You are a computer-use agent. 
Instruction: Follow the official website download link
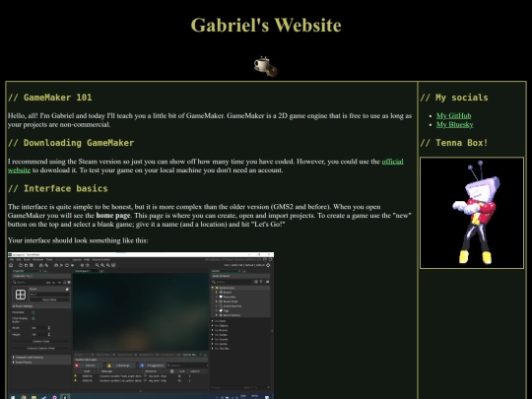click(392, 162)
